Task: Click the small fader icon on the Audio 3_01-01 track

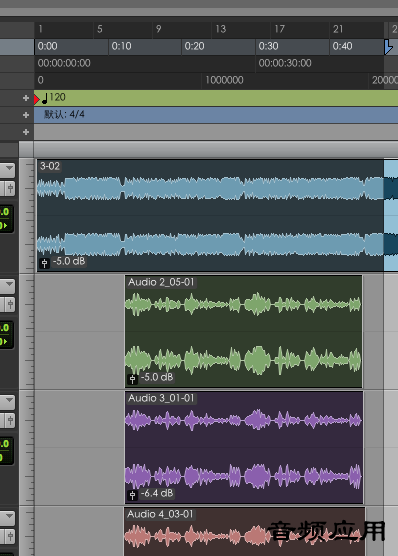Action: 10,420
